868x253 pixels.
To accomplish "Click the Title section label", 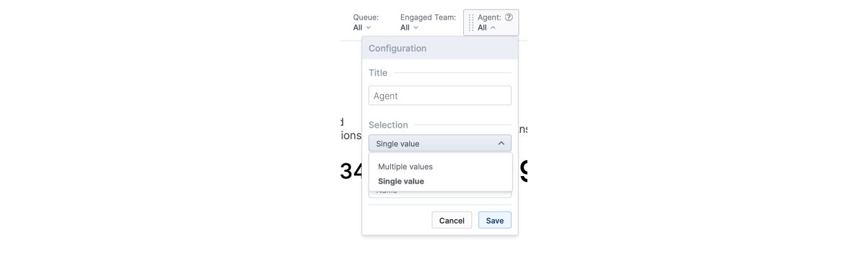I will 378,73.
